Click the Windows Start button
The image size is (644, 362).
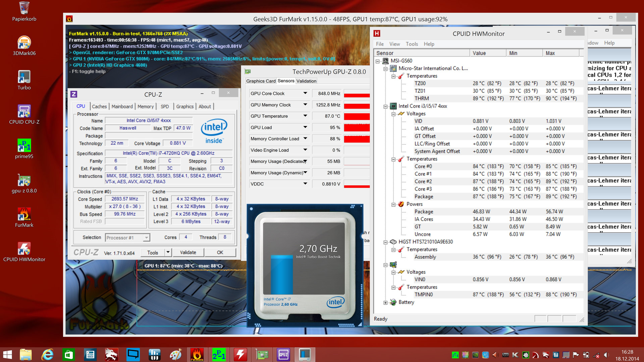[x=7, y=355]
